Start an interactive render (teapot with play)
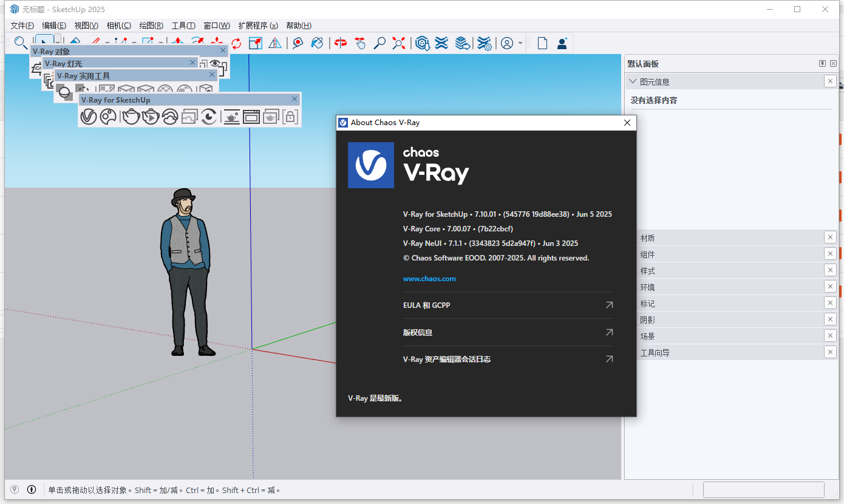Image resolution: width=844 pixels, height=504 pixels. pyautogui.click(x=151, y=116)
